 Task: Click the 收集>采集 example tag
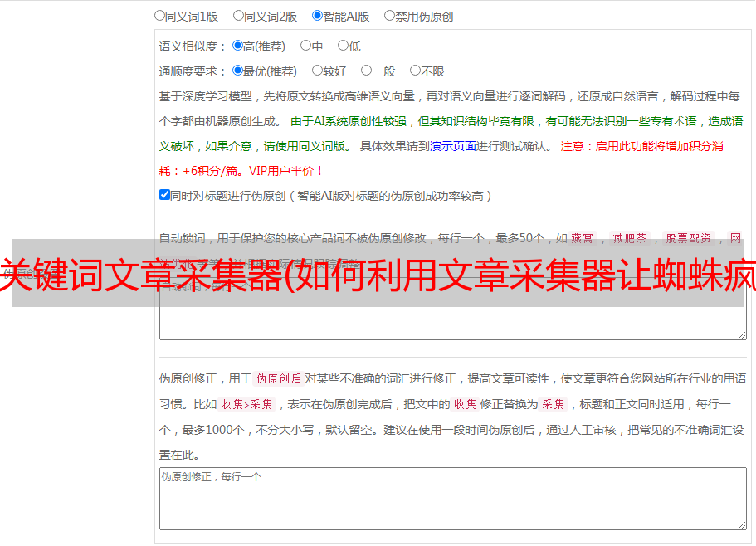tap(246, 404)
